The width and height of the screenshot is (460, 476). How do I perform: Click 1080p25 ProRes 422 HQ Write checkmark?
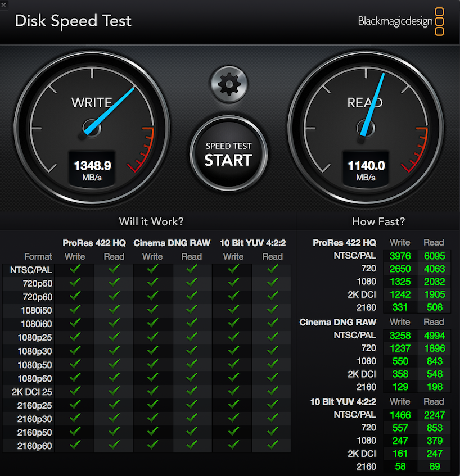click(x=75, y=337)
